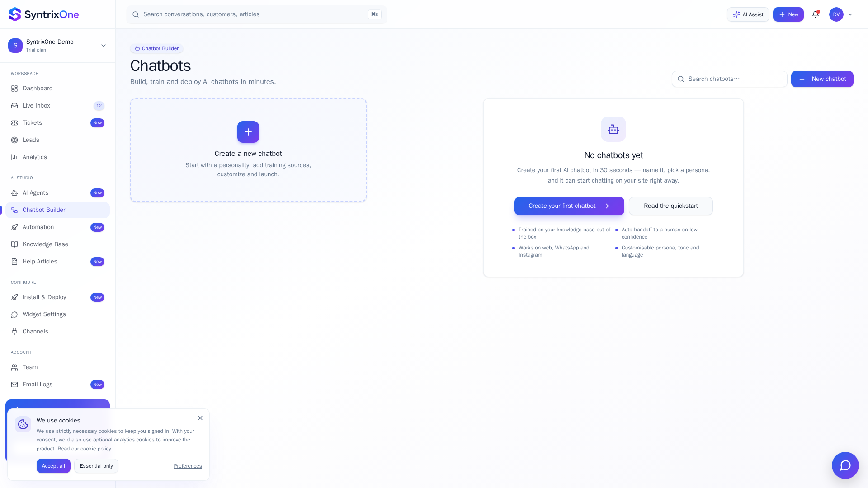This screenshot has height=488, width=868.
Task: Click the robot icon above No chatbots yet
Action: click(x=613, y=129)
